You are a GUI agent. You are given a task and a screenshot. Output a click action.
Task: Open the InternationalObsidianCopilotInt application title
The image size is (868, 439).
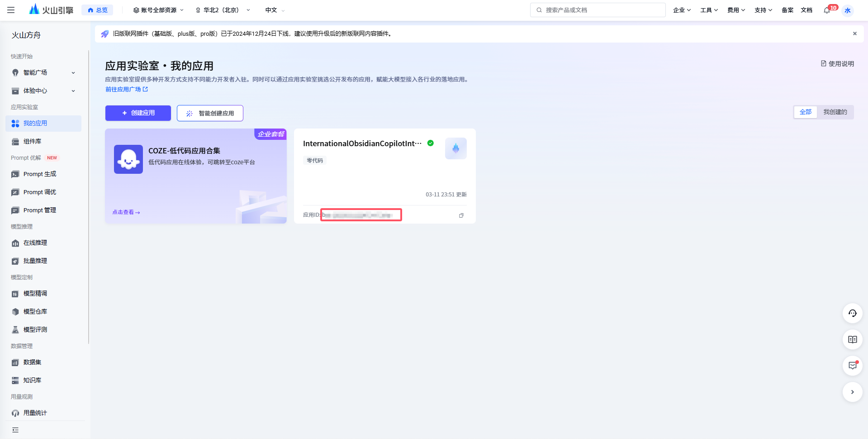(362, 143)
